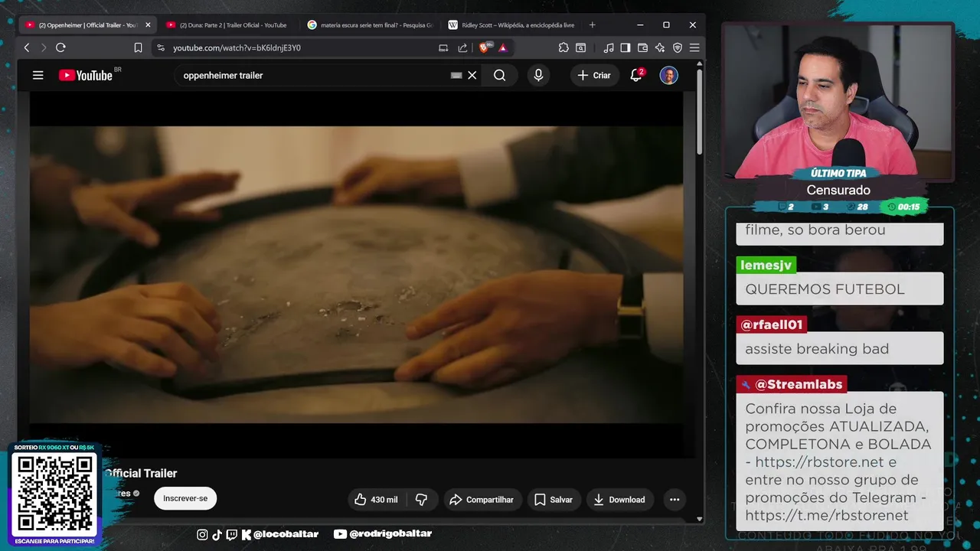Click the Oppenheimer video player
Screen dimensions: 980x551
(x=356, y=274)
